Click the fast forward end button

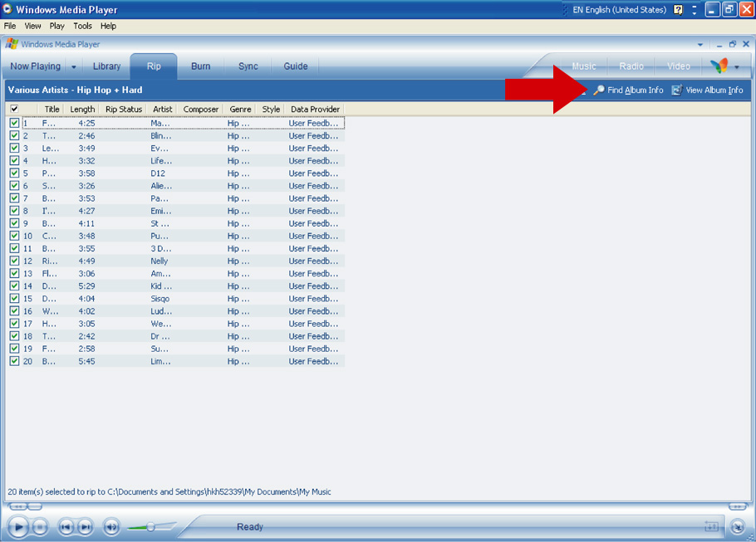pos(737,506)
